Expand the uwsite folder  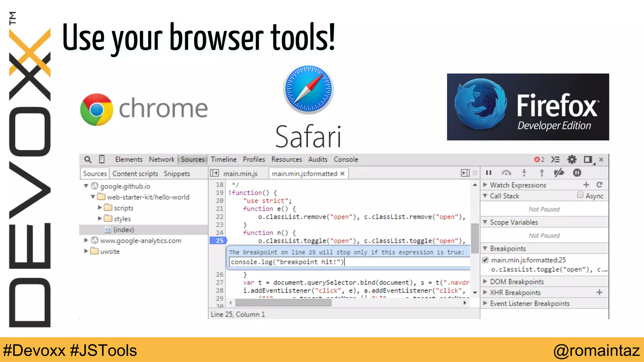coord(86,251)
